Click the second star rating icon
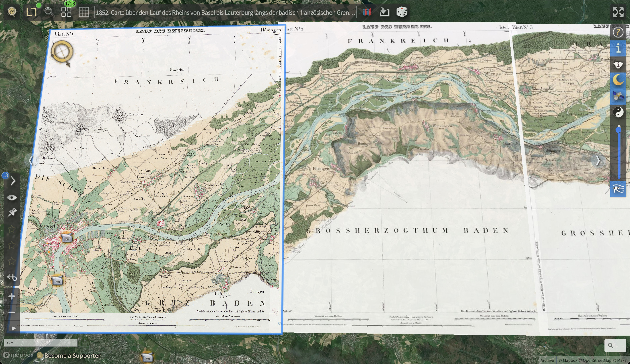 point(11,245)
